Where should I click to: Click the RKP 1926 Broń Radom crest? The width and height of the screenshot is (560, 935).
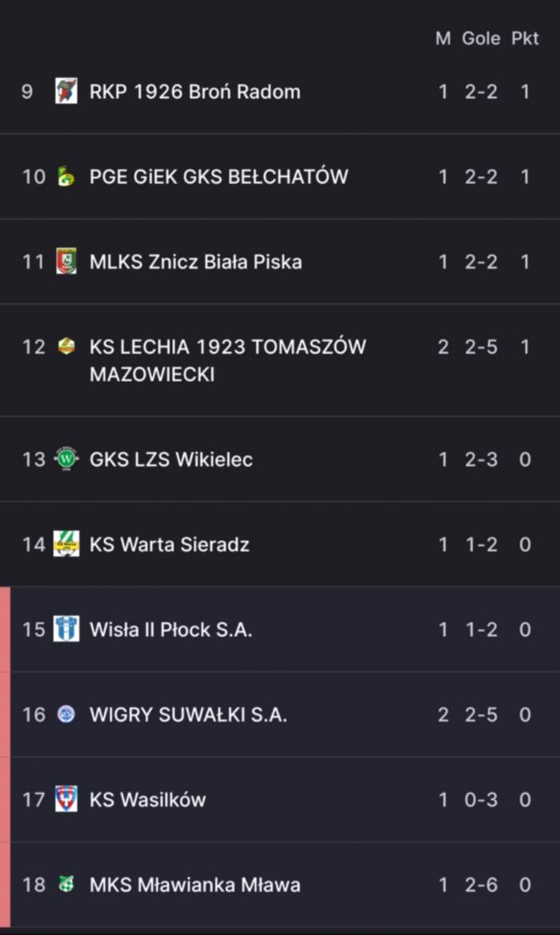[x=66, y=91]
